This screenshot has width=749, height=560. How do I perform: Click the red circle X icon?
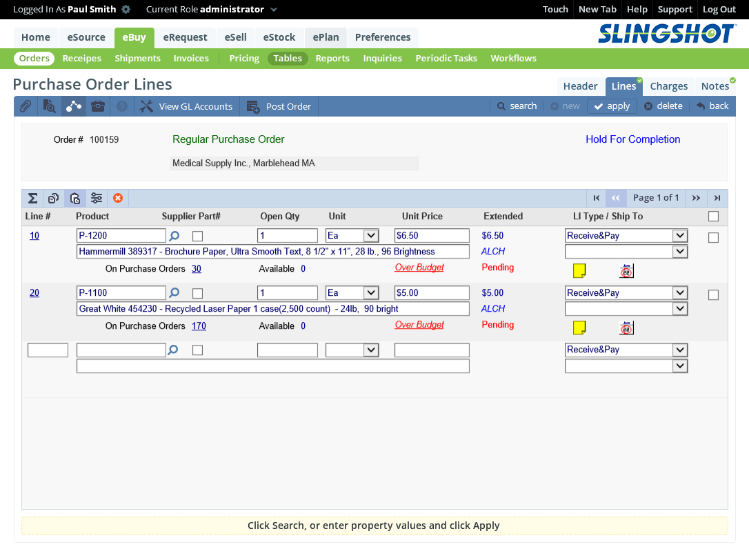(x=118, y=199)
